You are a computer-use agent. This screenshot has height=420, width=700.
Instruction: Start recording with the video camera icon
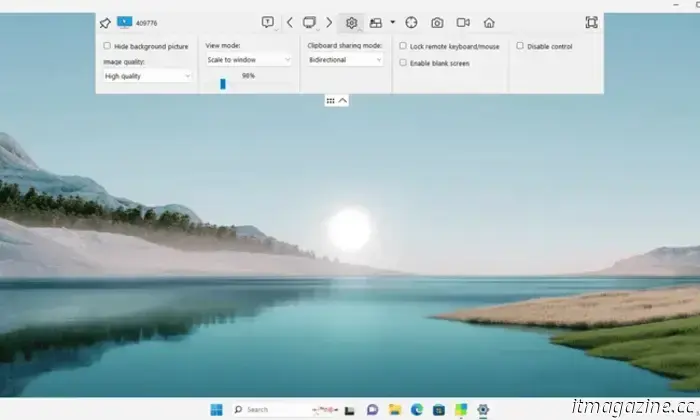(x=463, y=22)
